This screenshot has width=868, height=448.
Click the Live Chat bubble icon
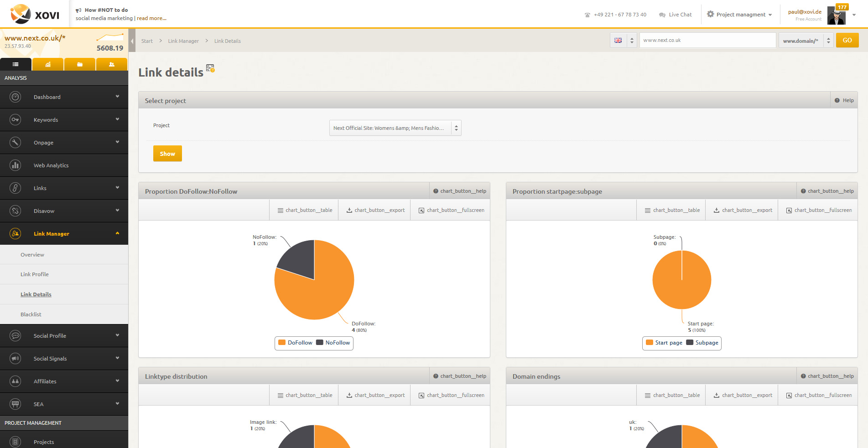coord(662,15)
